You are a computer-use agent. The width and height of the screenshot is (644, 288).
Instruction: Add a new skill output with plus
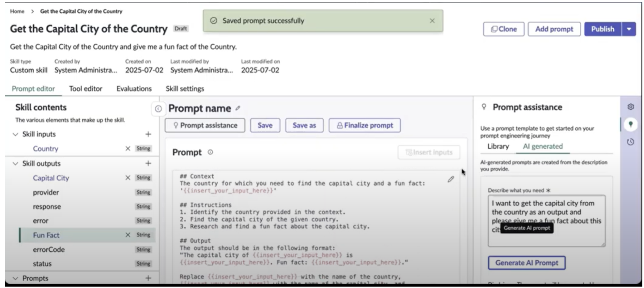coord(148,163)
